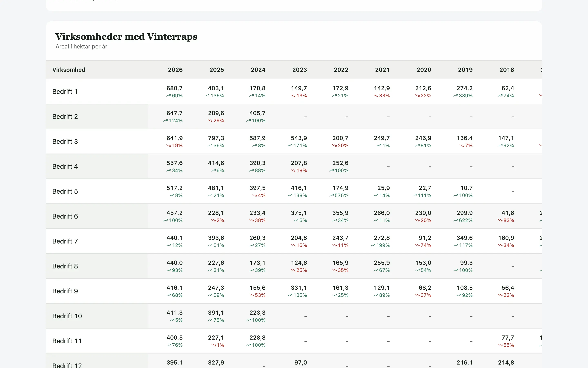Click Bedrift 8 value 255,9
The width and height of the screenshot is (588, 368).
click(382, 263)
